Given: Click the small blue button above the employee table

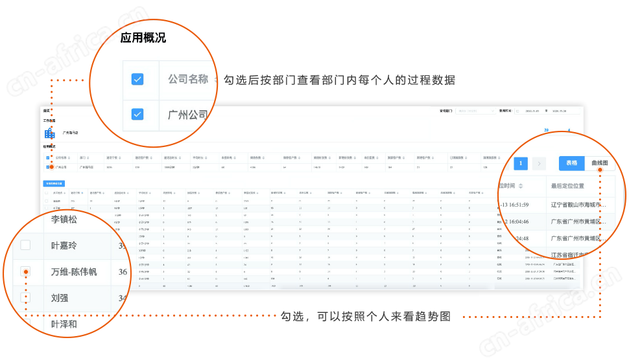Looking at the screenshot, I should [x=54, y=183].
